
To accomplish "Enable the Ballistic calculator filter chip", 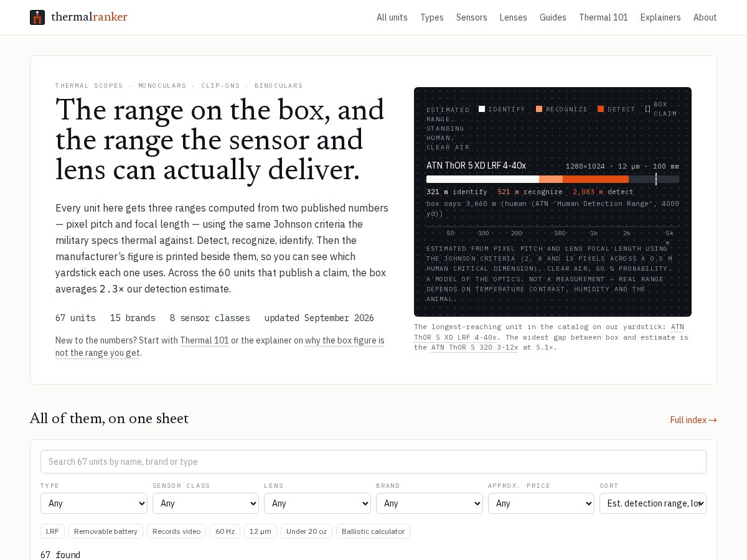I will 373,531.
